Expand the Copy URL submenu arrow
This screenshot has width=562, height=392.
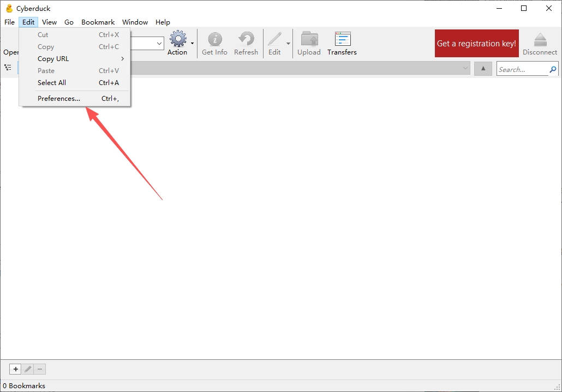click(123, 59)
